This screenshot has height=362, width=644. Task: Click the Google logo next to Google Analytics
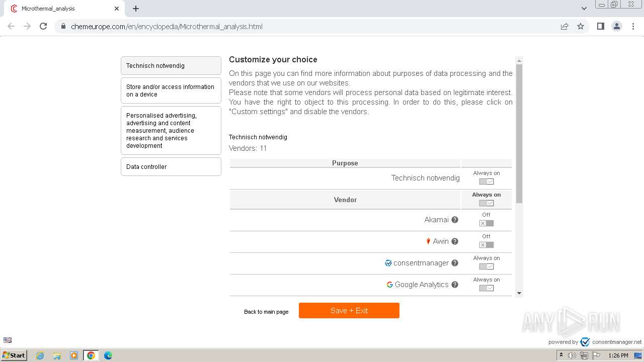[x=389, y=285]
